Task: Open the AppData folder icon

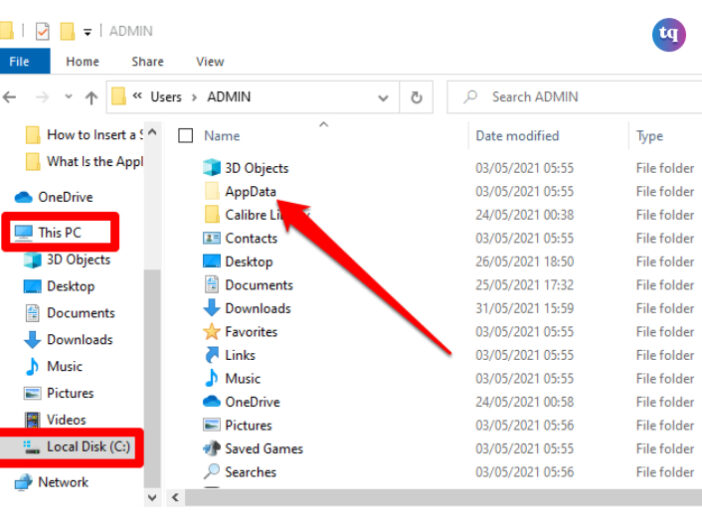Action: coord(212,191)
